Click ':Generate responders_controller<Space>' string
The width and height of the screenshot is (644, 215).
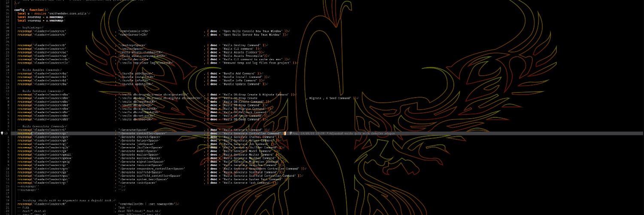[152, 169]
